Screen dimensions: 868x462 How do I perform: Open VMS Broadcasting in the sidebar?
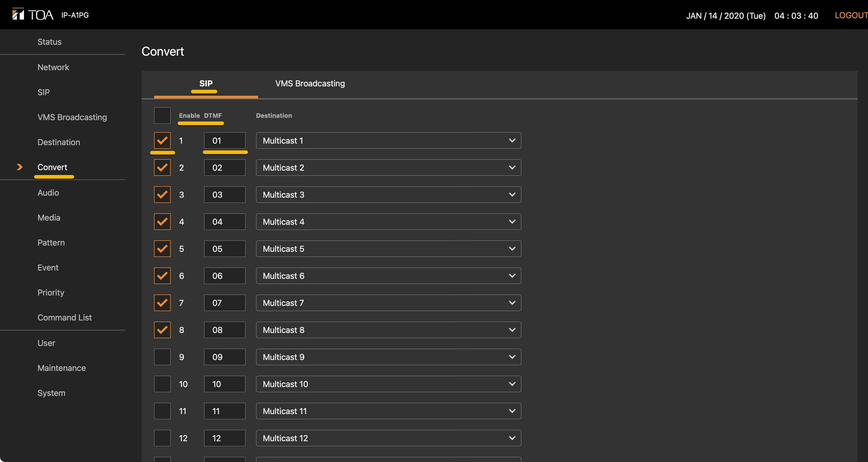pyautogui.click(x=72, y=117)
